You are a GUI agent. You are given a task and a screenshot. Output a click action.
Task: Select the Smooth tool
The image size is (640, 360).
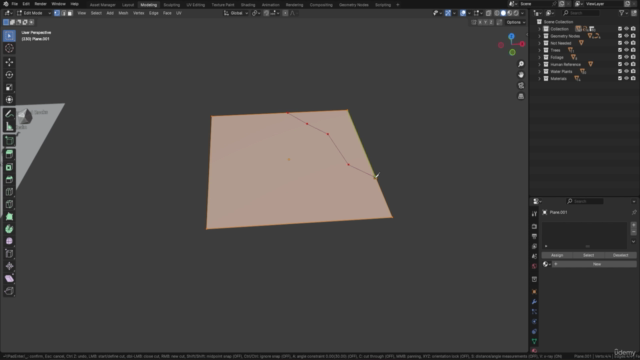pyautogui.click(x=9, y=241)
